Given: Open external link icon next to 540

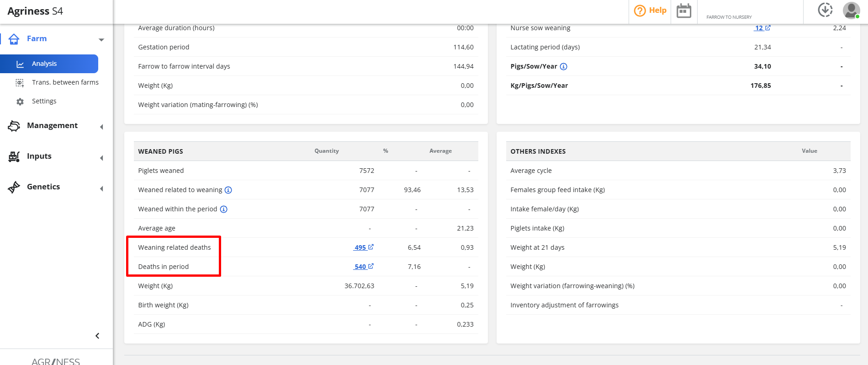Looking at the screenshot, I should pyautogui.click(x=371, y=266).
